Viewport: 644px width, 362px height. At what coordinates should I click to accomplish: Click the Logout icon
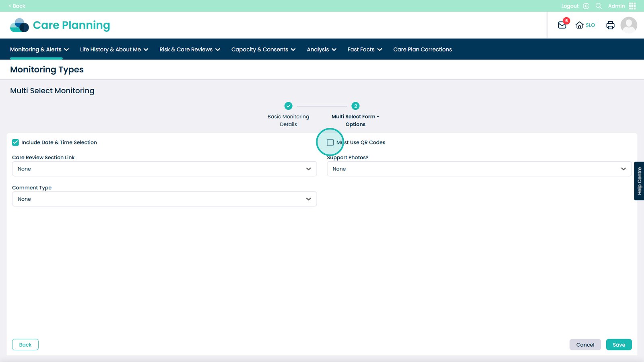coord(586,6)
